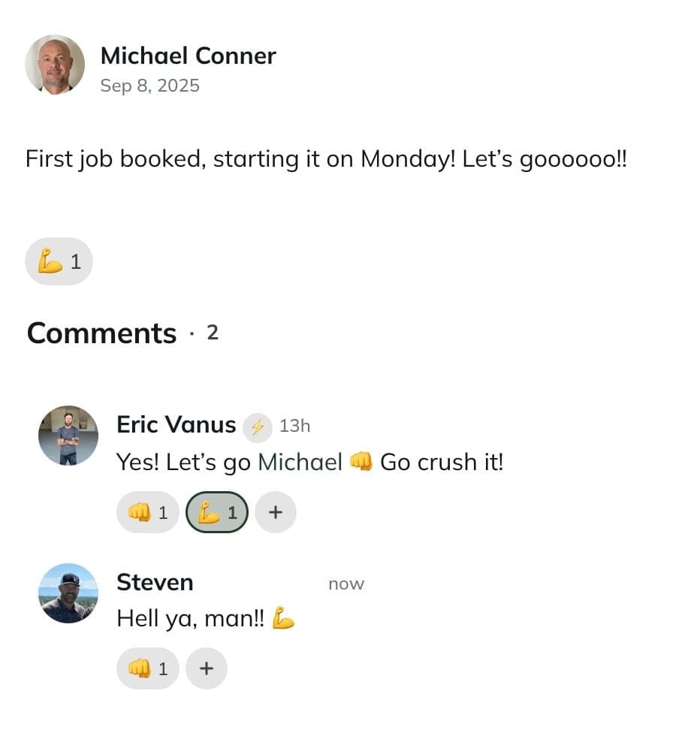Toggle the fist bump reaction on Steven's comment
Screen dimensions: 700x751
(147, 668)
